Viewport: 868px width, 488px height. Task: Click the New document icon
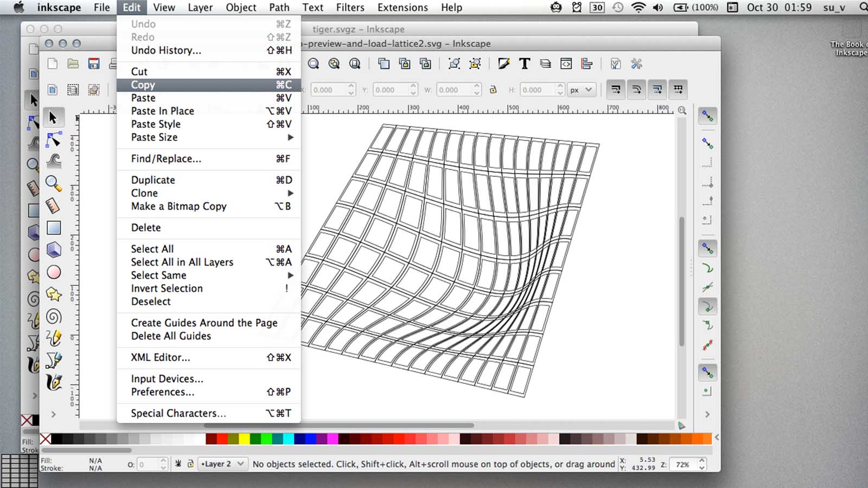53,64
